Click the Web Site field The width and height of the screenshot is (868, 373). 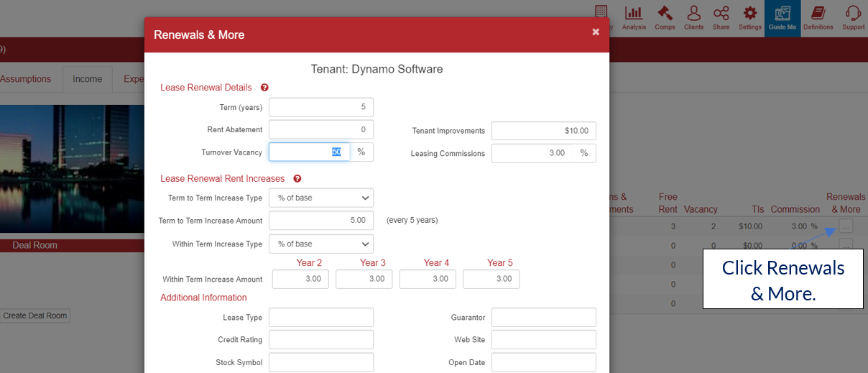544,339
